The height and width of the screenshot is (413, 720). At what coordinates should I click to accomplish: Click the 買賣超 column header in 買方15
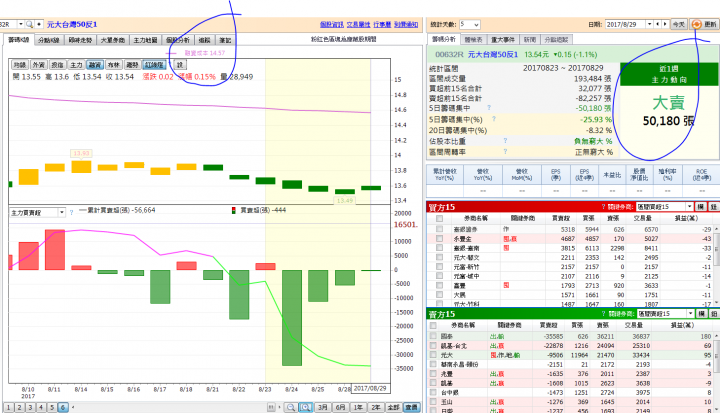coord(561,218)
